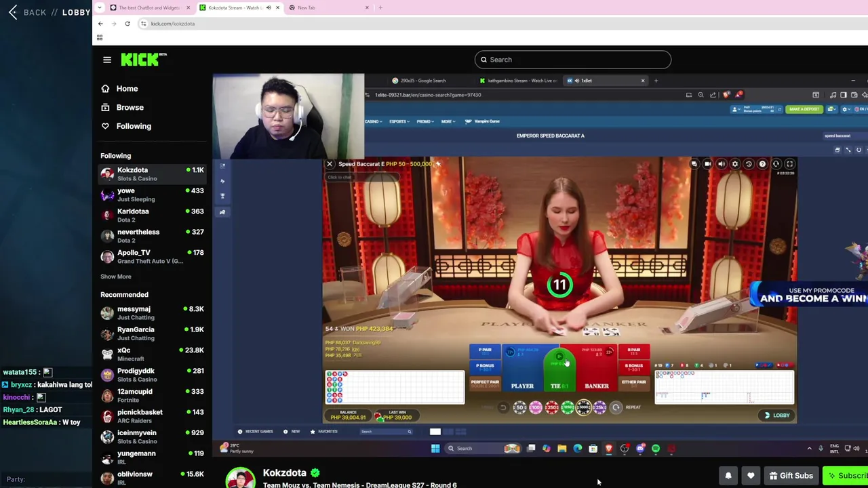Enable Kokzdota stream notifications bell
Viewport: 868px width, 488px height.
(x=728, y=476)
